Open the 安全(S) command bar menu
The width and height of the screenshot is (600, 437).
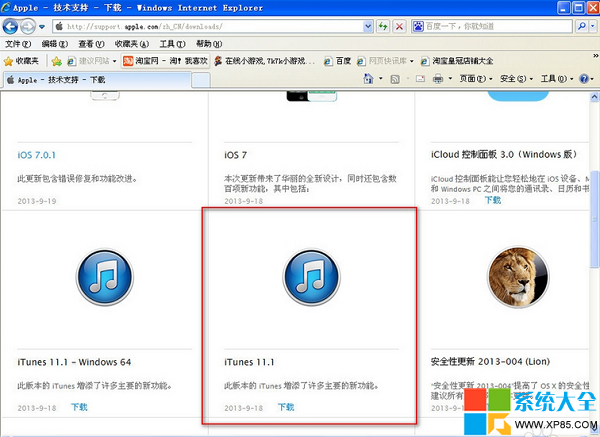517,79
